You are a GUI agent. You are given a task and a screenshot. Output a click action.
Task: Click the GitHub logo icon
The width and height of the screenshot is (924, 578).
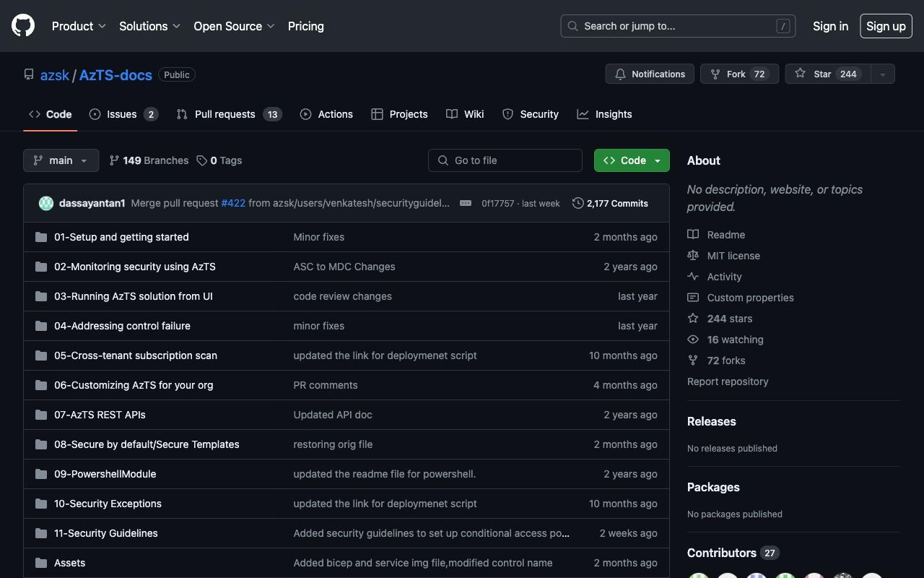coord(23,26)
